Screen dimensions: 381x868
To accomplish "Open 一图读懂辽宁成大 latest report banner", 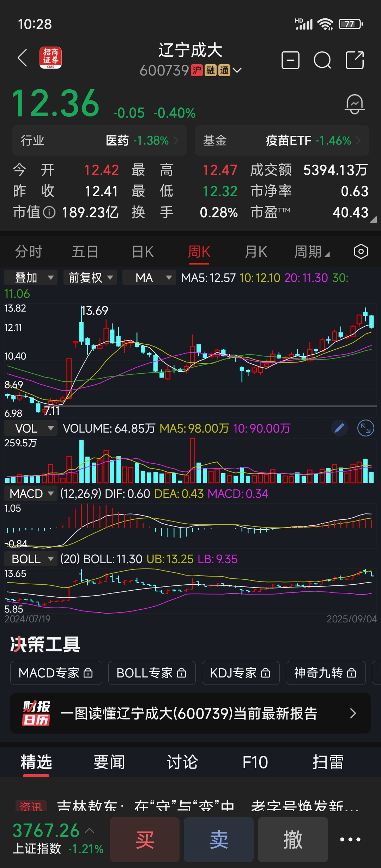I will coord(190,713).
